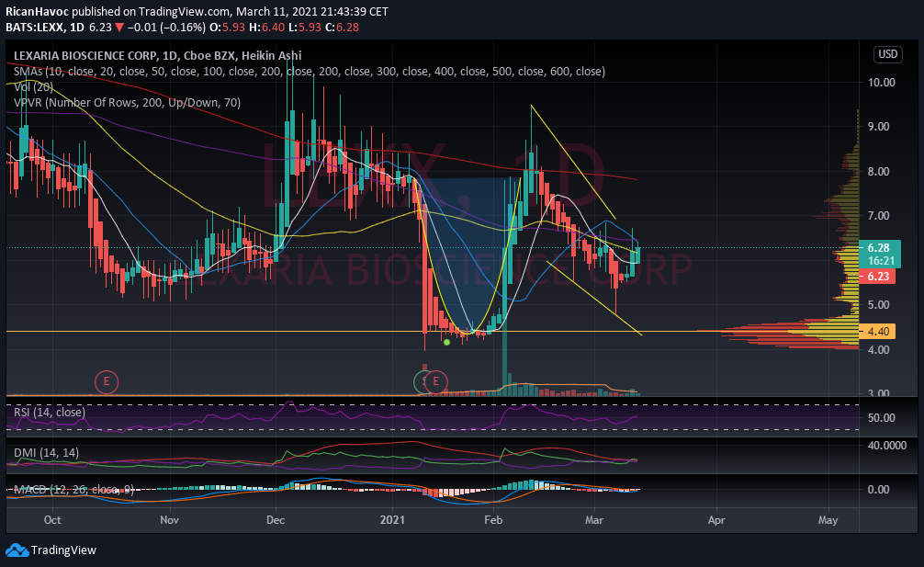Click the green dot below January candles

[446, 343]
